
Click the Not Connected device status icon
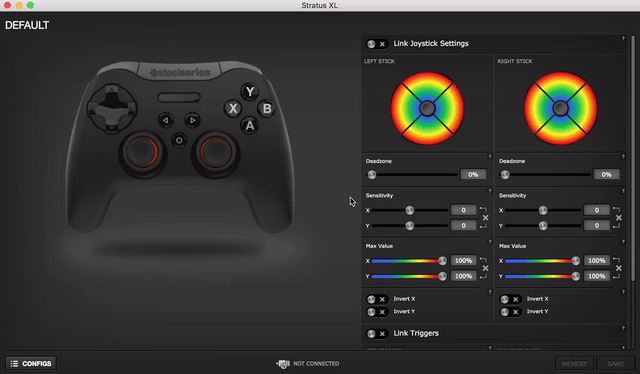click(283, 363)
